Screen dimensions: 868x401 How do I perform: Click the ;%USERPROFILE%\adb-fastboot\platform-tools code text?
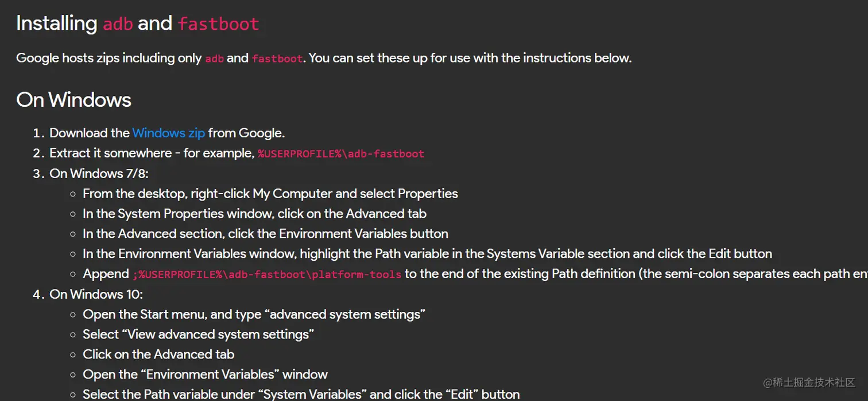267,275
